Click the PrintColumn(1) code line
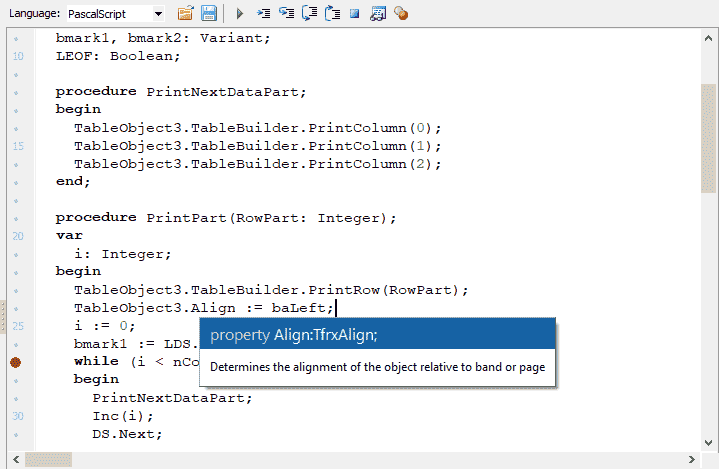 (258, 146)
